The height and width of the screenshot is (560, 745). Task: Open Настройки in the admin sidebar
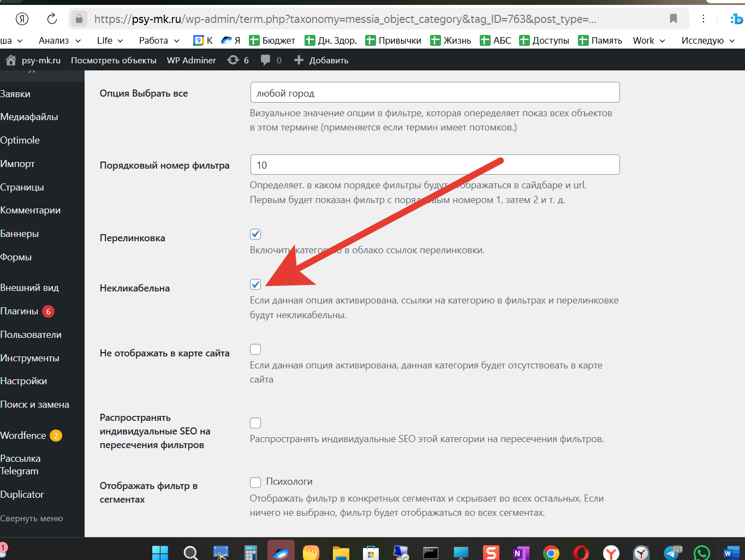[23, 381]
